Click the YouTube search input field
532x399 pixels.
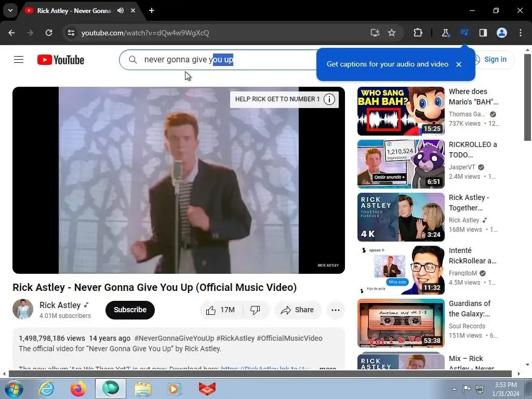pyautogui.click(x=217, y=60)
